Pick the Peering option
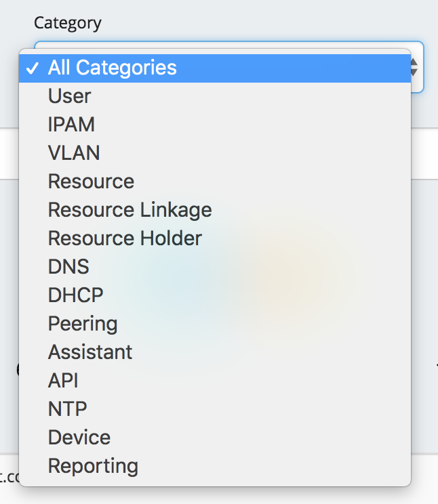The image size is (438, 504). coord(83,324)
